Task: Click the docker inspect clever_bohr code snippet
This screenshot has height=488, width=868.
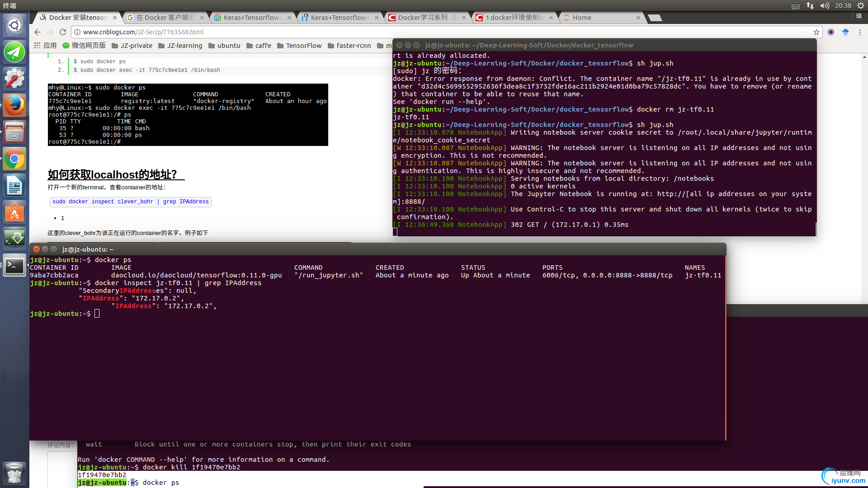Action: point(131,202)
